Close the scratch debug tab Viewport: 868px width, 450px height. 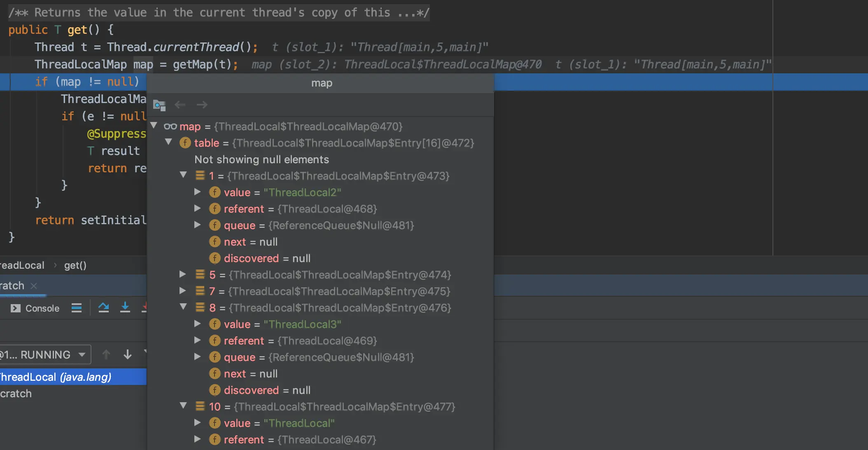pyautogui.click(x=34, y=286)
